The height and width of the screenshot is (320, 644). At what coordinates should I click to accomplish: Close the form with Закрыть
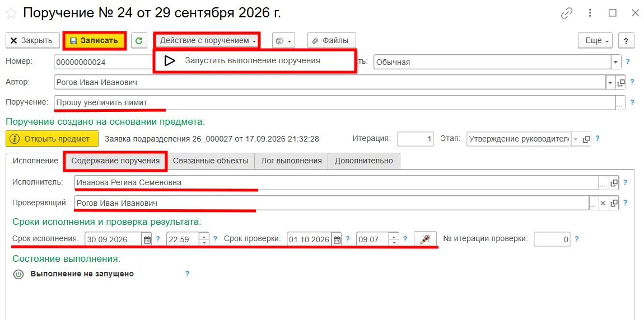tap(31, 41)
